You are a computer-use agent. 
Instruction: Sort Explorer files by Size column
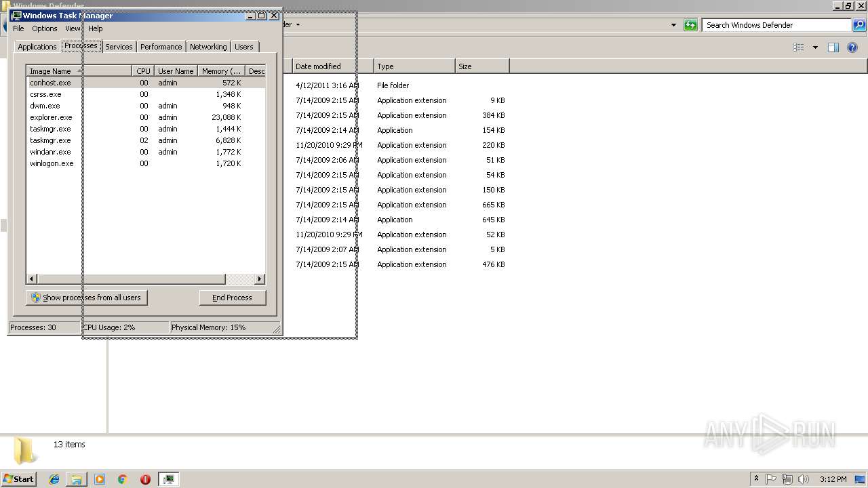[482, 66]
